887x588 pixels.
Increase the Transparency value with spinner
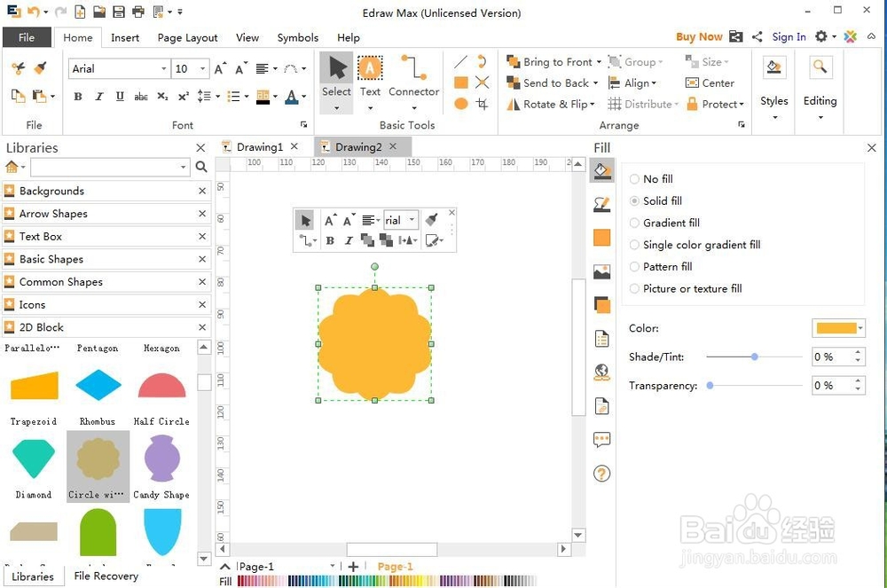tap(858, 381)
